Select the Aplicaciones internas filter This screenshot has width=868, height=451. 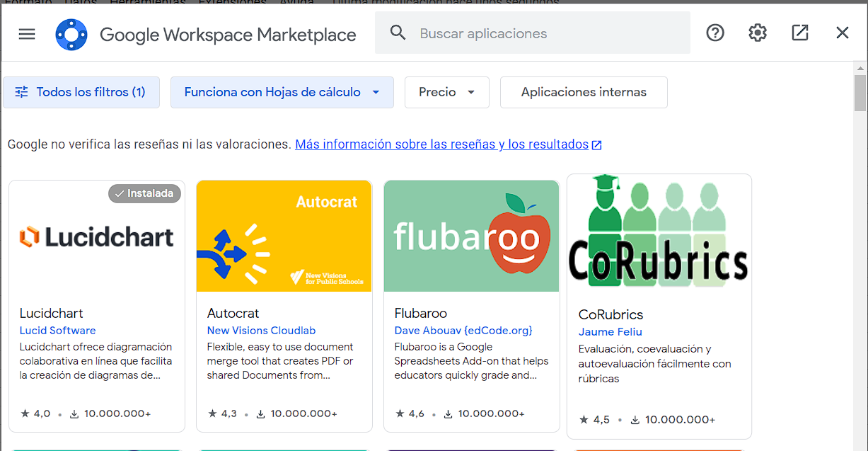pyautogui.click(x=584, y=92)
